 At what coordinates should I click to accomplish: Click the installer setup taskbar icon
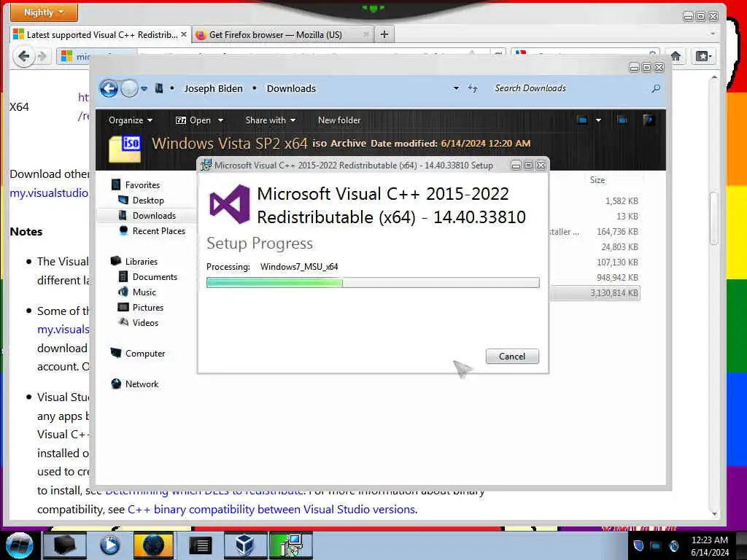tap(290, 545)
